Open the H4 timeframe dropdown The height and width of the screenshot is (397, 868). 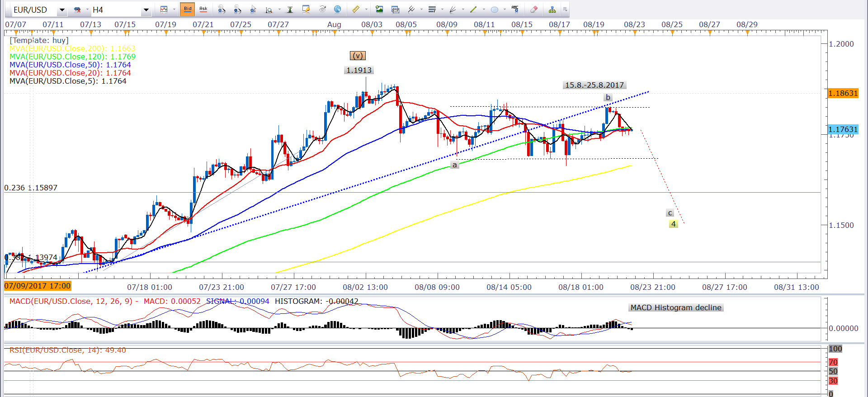tap(146, 10)
